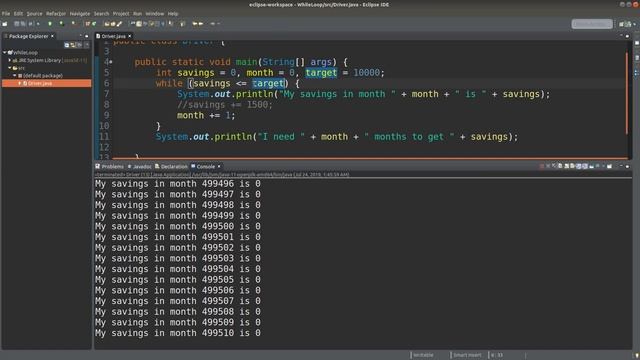Open the Window menu
This screenshot has width=640, height=360.
coord(155,13)
